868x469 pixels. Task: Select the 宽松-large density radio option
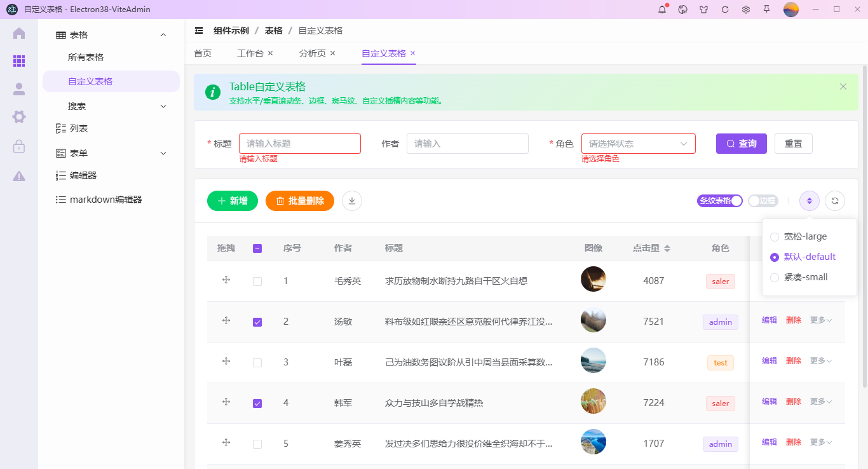tap(774, 236)
